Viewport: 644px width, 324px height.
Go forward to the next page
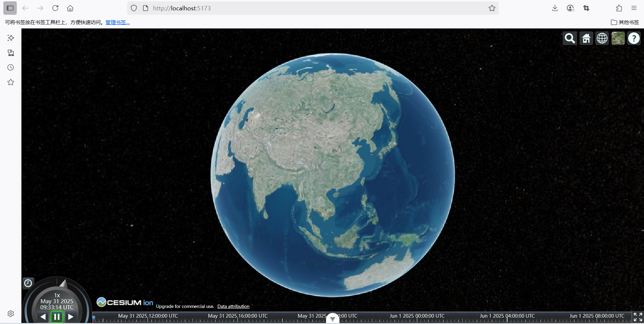tap(40, 8)
